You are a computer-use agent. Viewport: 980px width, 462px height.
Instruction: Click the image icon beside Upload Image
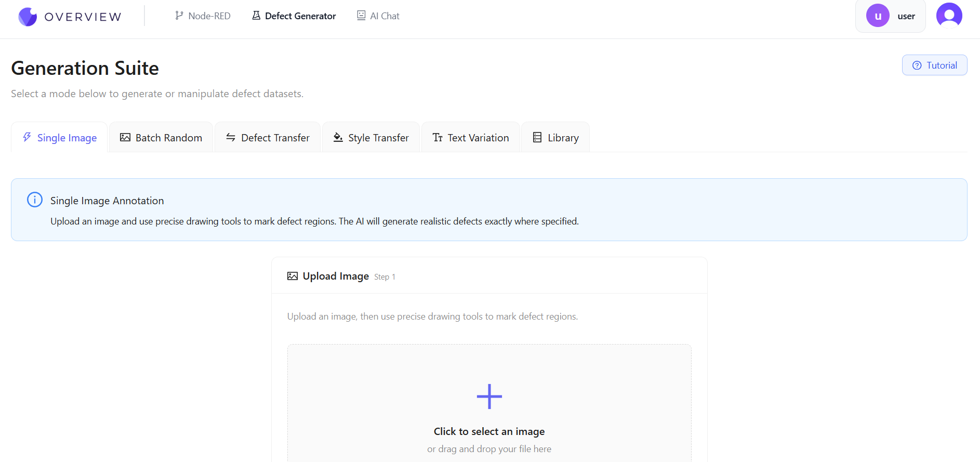click(293, 276)
